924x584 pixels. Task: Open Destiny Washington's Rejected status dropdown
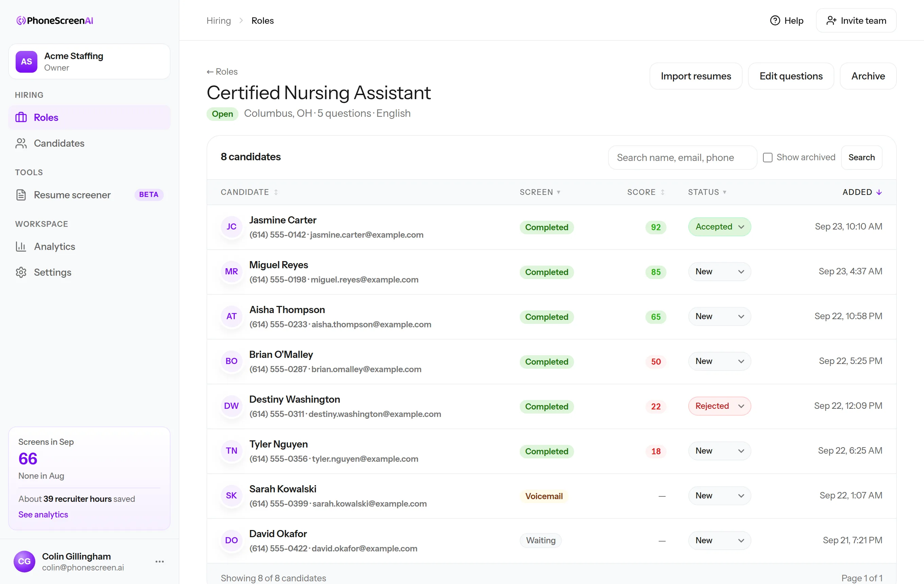719,406
